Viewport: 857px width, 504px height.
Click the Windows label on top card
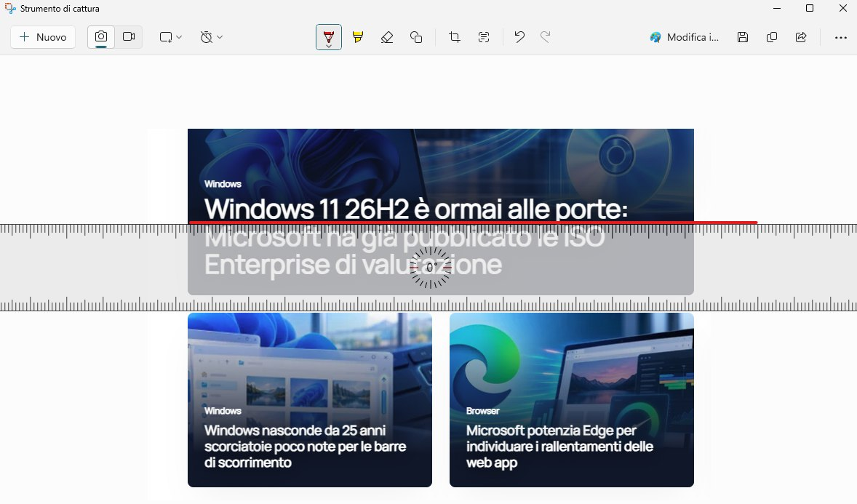[x=223, y=184]
